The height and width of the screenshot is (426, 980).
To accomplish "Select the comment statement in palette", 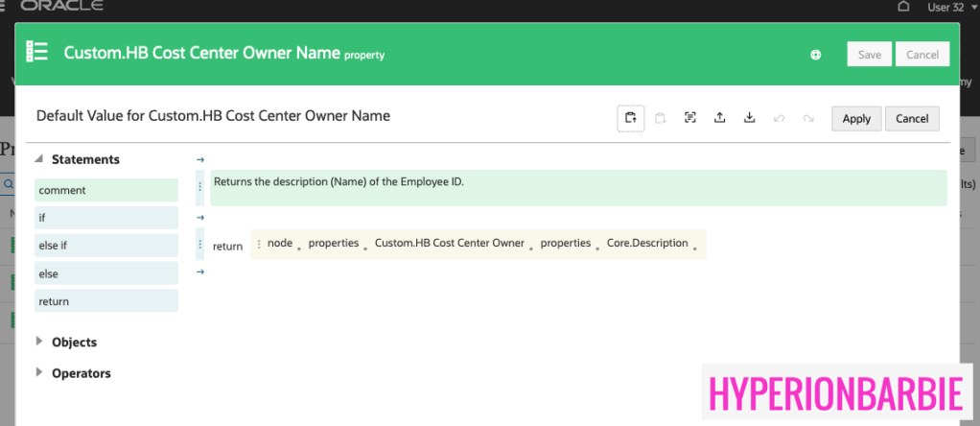I will click(x=105, y=190).
